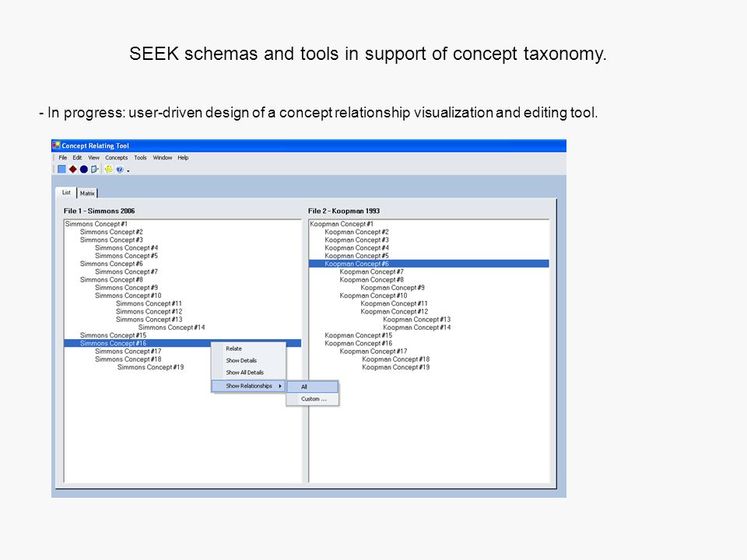747x560 pixels.
Task: Select Koopman Concept #19
Action: point(396,367)
